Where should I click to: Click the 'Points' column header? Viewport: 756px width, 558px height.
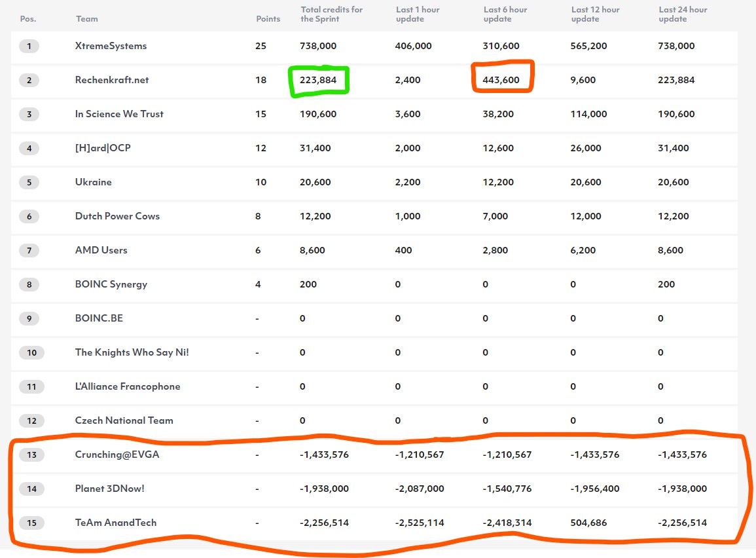click(x=268, y=19)
